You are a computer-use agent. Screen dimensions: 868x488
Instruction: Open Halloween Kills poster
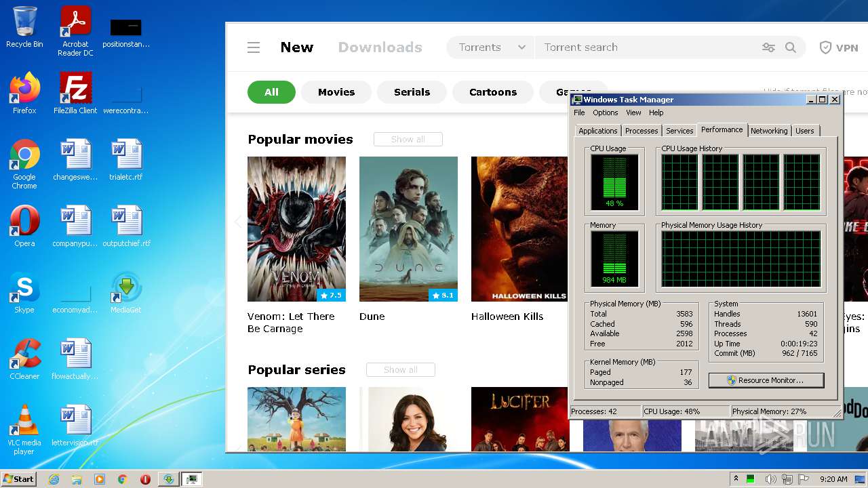click(519, 229)
